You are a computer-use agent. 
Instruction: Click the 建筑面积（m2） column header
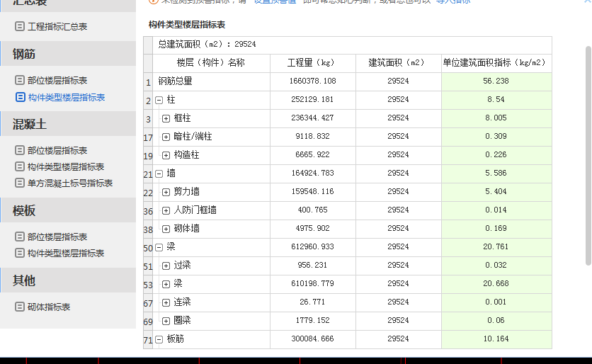(x=398, y=63)
